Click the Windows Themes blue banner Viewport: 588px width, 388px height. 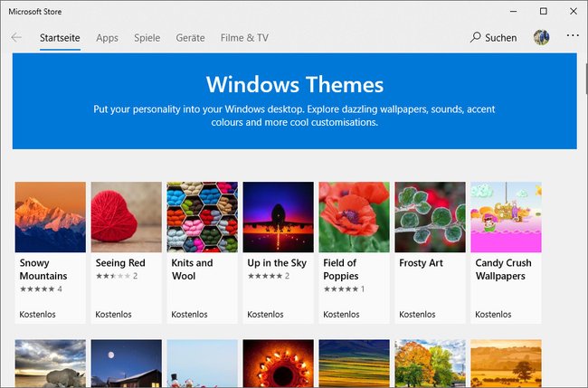(x=295, y=101)
